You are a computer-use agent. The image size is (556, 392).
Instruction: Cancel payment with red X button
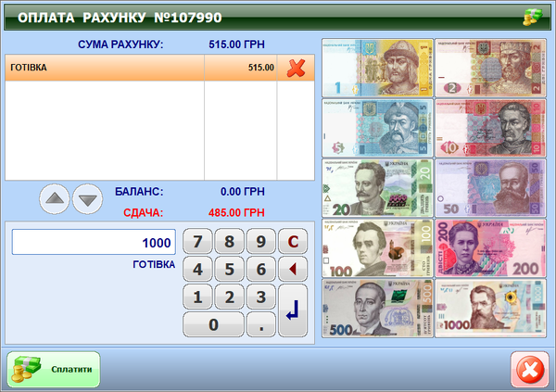[529, 370]
